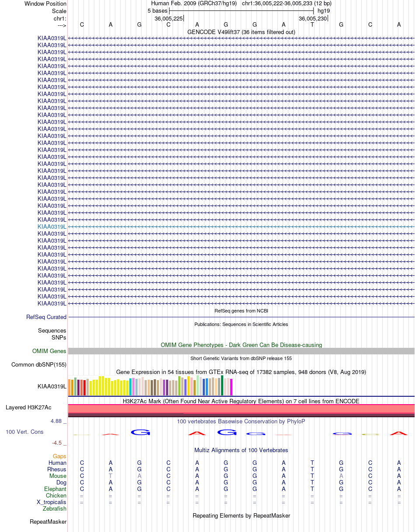Click the OMIM Genes label
The height and width of the screenshot is (532, 415).
pyautogui.click(x=49, y=351)
